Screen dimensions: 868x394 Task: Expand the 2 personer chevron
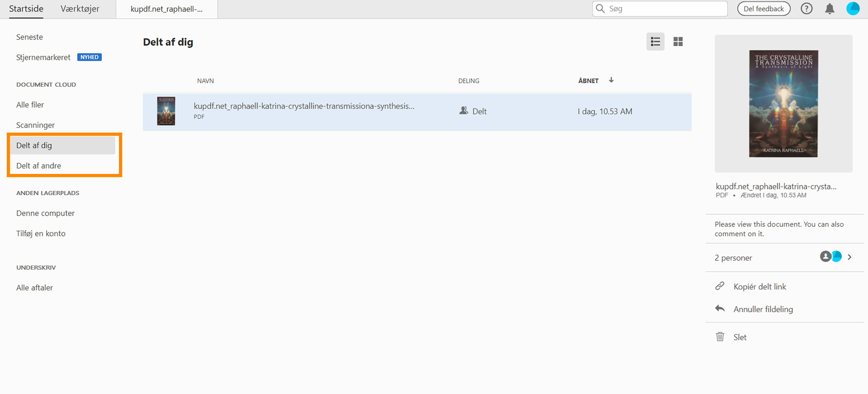[x=849, y=257]
